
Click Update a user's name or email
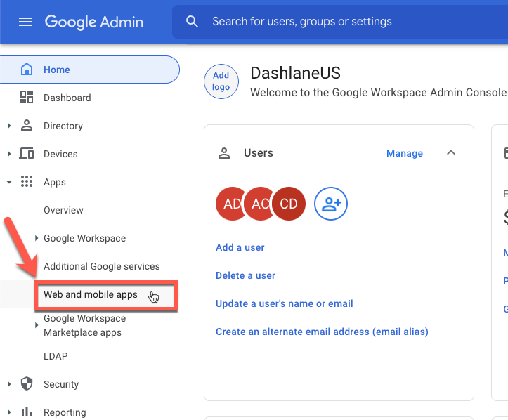285,303
